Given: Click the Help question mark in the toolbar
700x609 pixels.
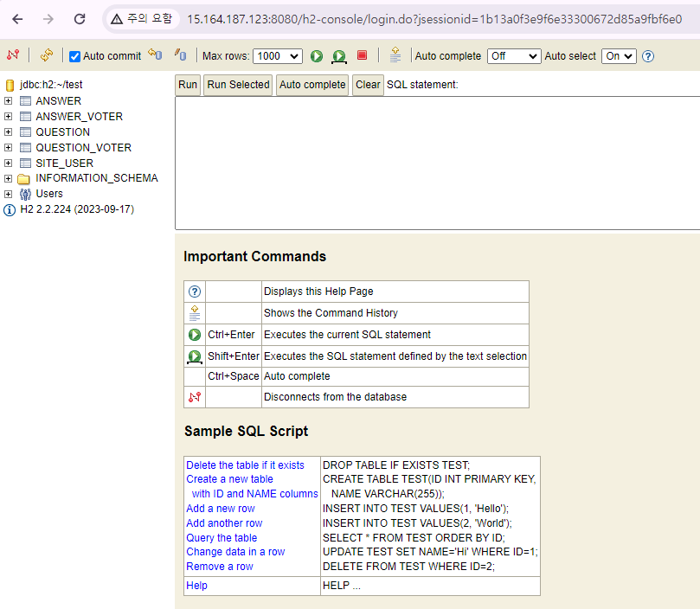Looking at the screenshot, I should (x=648, y=56).
